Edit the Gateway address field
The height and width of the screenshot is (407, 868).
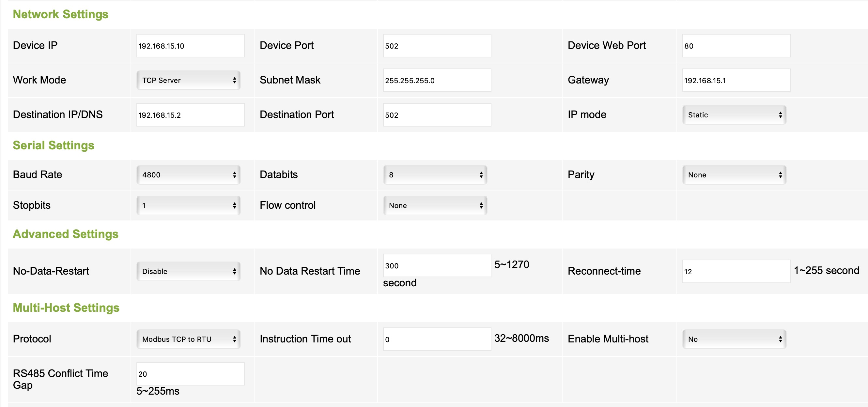pyautogui.click(x=736, y=81)
